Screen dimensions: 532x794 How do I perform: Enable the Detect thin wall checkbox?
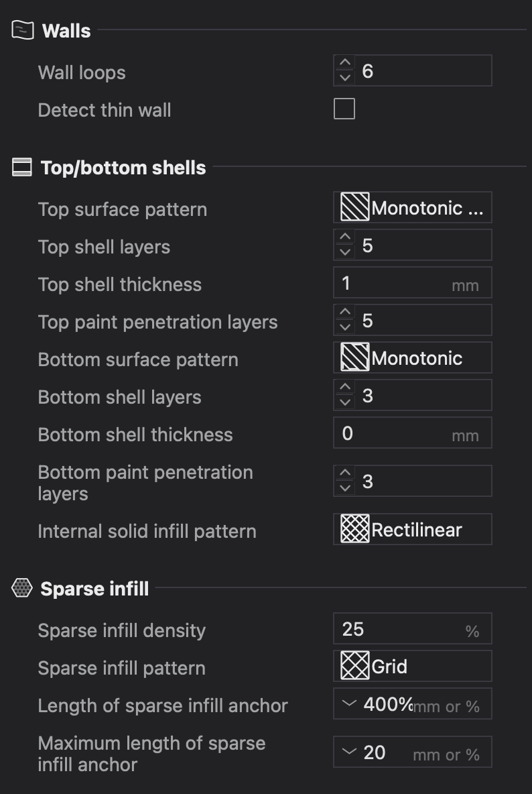[x=344, y=109]
